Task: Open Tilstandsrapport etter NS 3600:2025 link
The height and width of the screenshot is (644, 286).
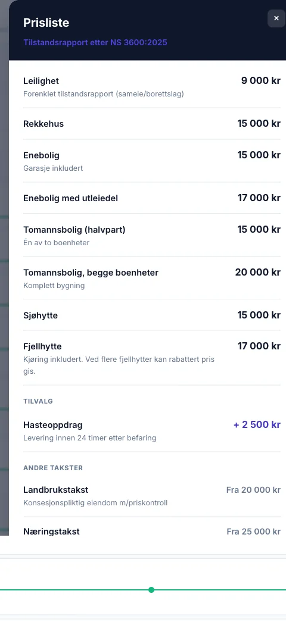Action: [95, 42]
